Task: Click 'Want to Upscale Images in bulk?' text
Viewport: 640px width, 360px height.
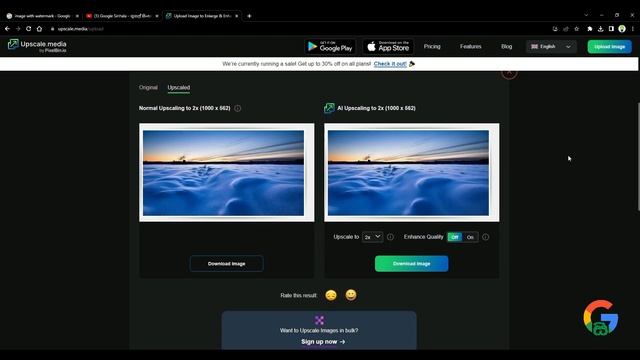Action: [x=319, y=330]
